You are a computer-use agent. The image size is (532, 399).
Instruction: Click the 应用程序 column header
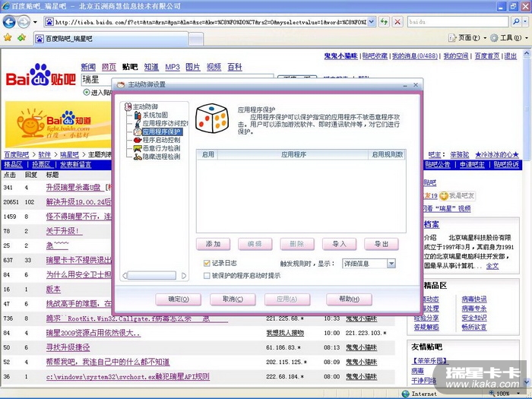point(293,155)
